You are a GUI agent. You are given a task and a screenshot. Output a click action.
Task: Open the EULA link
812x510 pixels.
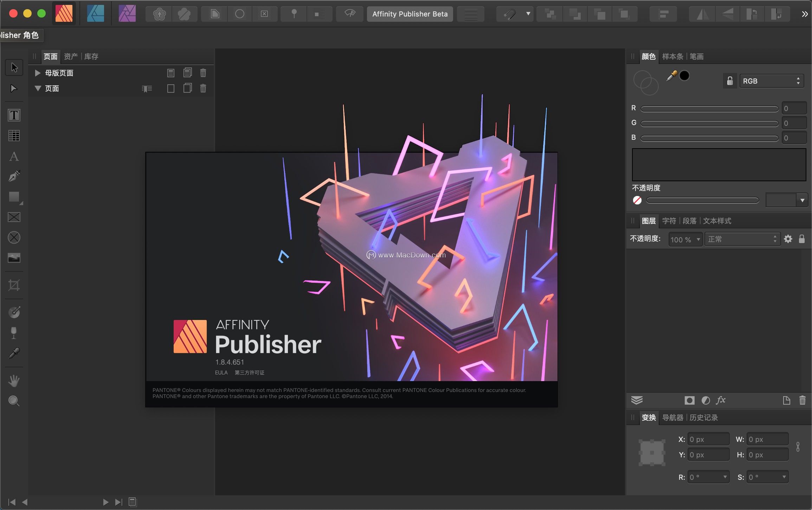(x=221, y=373)
